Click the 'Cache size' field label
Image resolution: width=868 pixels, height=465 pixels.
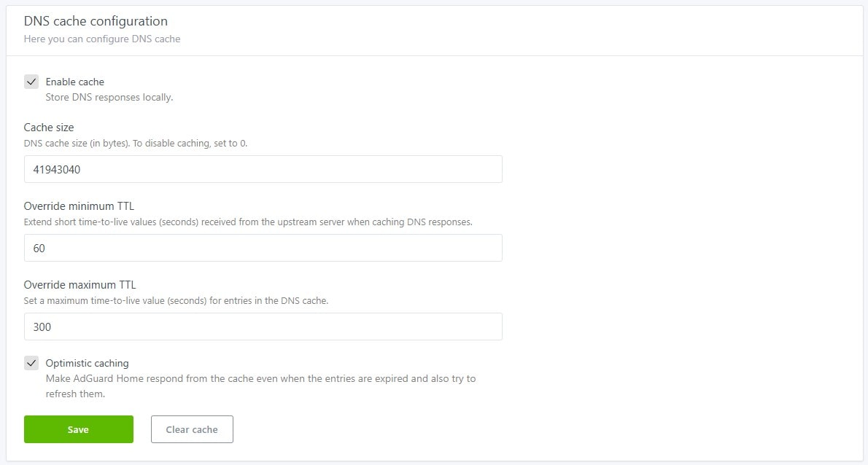click(x=49, y=128)
